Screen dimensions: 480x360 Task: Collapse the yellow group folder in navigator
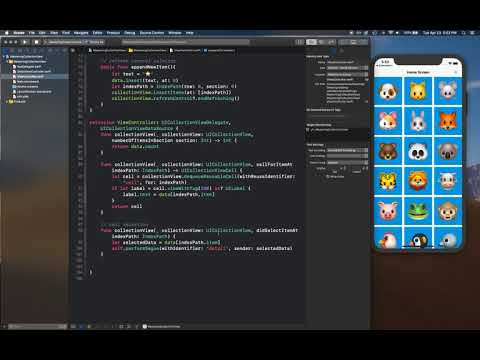tap(7, 62)
